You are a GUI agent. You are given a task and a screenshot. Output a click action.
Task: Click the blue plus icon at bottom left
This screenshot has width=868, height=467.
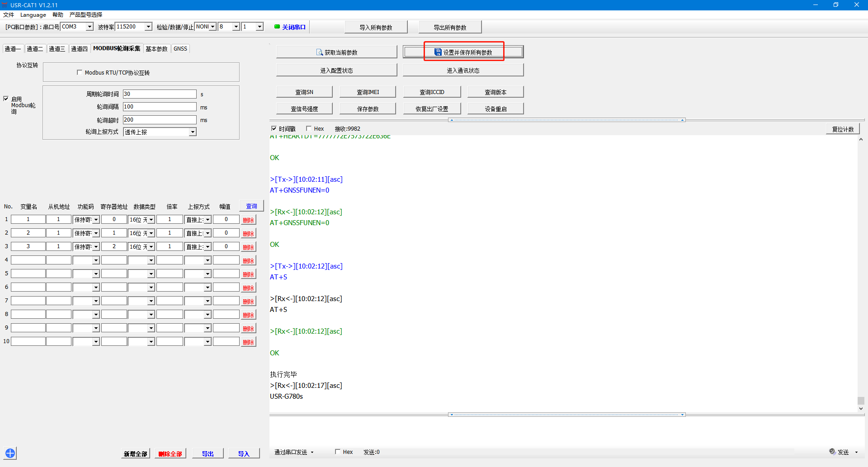pos(10,453)
